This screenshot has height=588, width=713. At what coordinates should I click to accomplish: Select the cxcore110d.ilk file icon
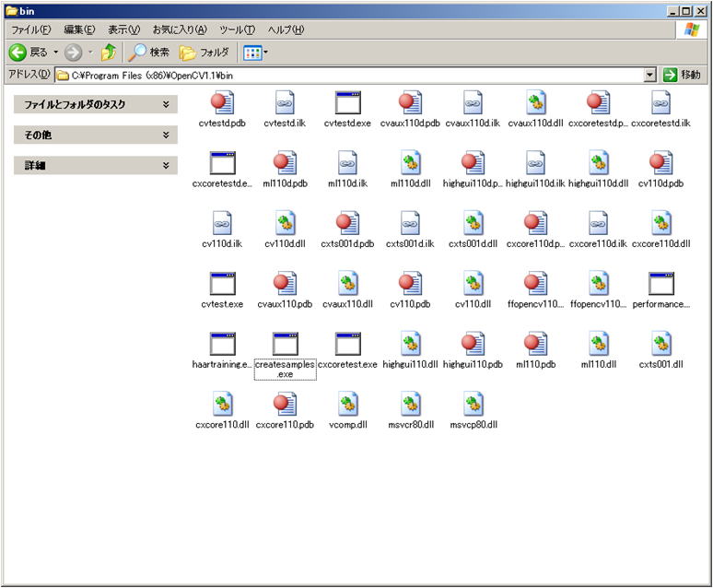599,223
